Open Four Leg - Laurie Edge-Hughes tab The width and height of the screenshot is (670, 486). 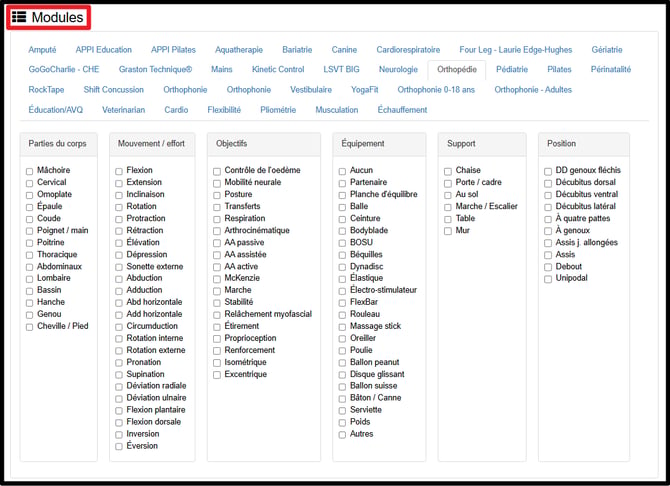(x=515, y=50)
